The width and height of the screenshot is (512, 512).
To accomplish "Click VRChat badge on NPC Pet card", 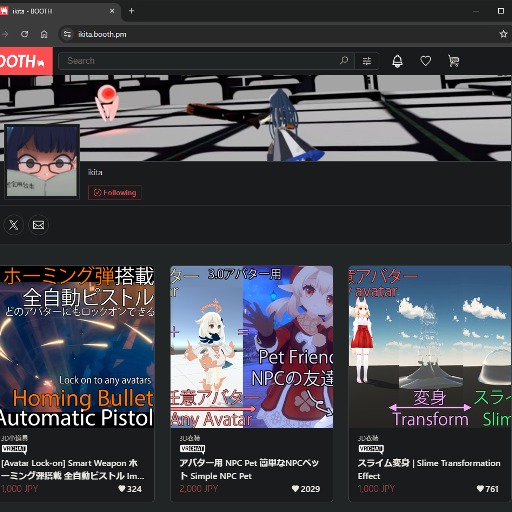I will click(x=192, y=449).
